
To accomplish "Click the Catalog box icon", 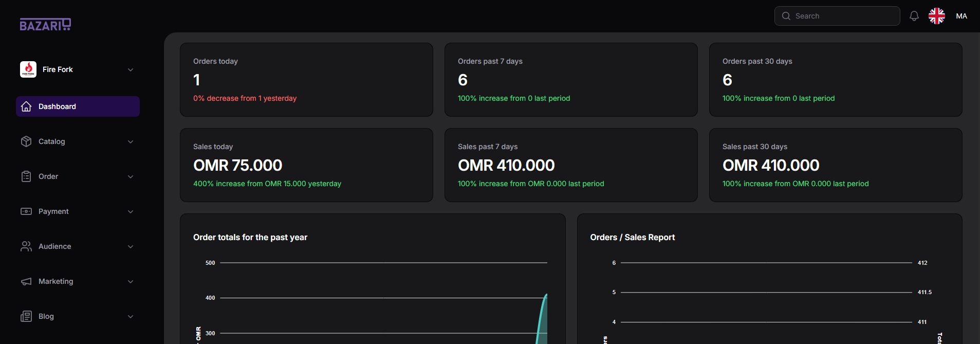I will coord(26,141).
